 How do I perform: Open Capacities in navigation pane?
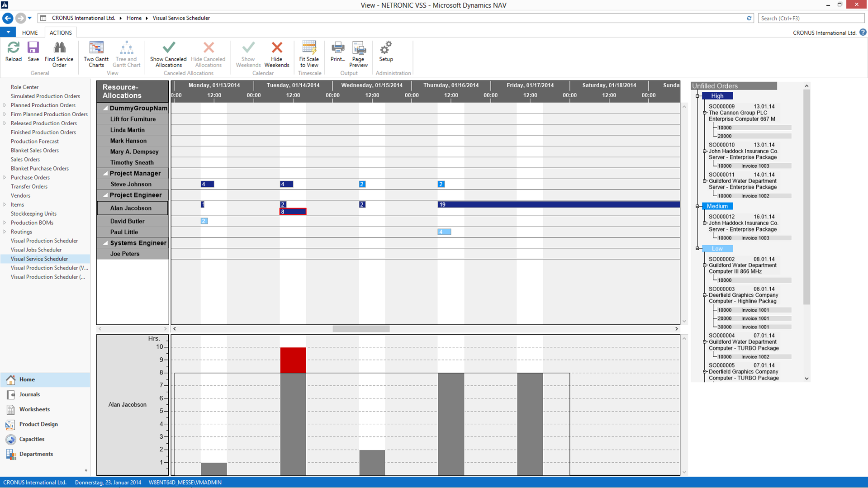tap(32, 439)
